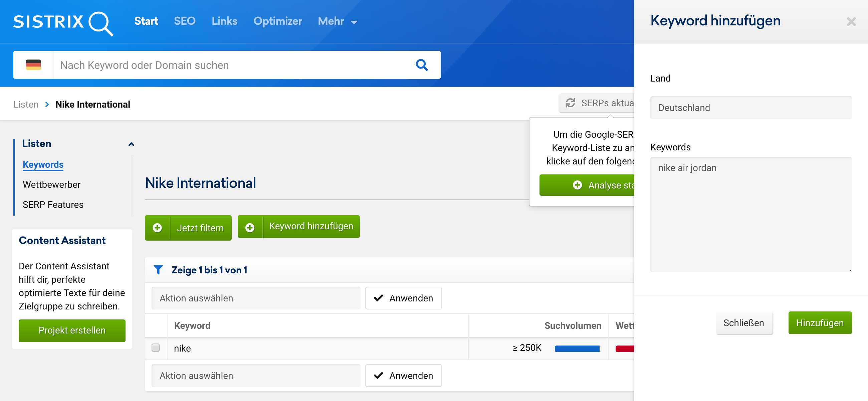The width and height of the screenshot is (868, 401).
Task: Click the SERPs refresh arrows icon
Action: pos(570,103)
